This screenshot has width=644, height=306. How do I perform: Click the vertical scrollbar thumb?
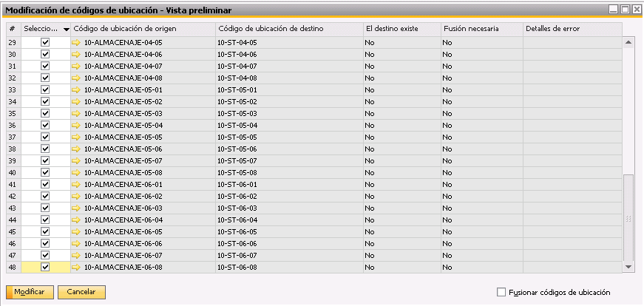tap(628, 218)
